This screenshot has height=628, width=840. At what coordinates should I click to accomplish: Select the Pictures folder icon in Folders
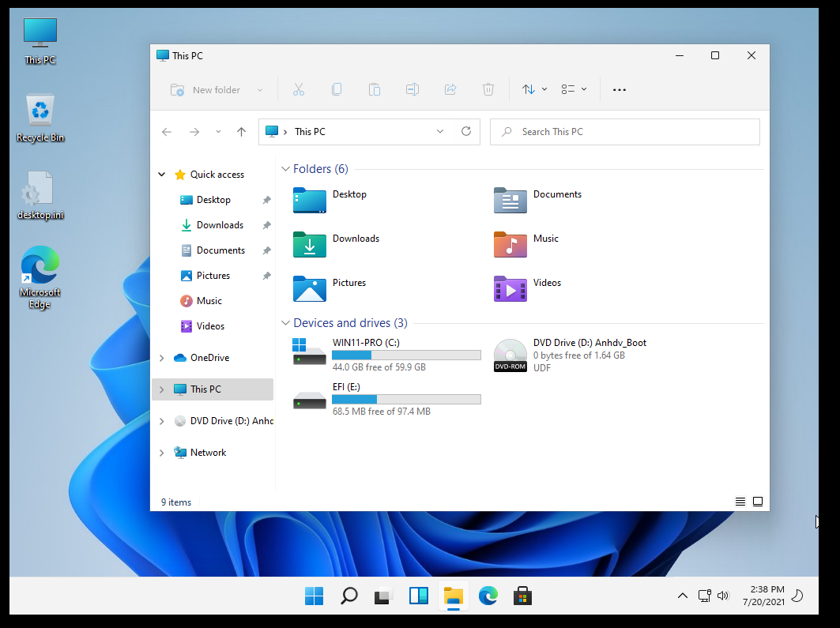pos(310,289)
